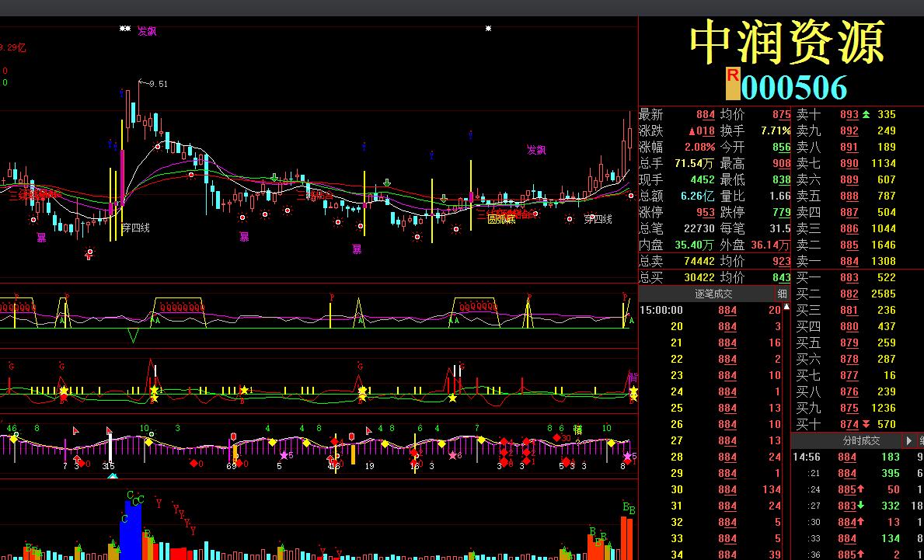This screenshot has height=560, width=924.
Task: Click the 14:56 row in 分时成交 list
Action: tap(857, 457)
